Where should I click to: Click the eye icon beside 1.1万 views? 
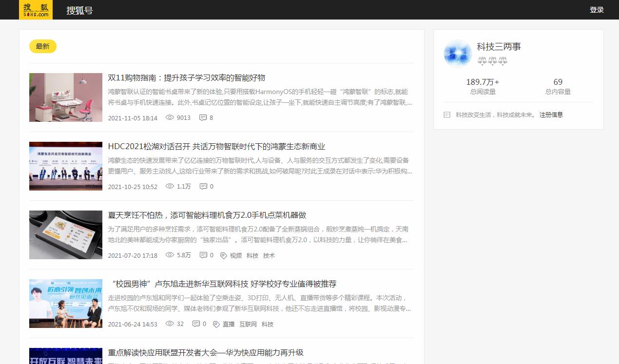(170, 186)
